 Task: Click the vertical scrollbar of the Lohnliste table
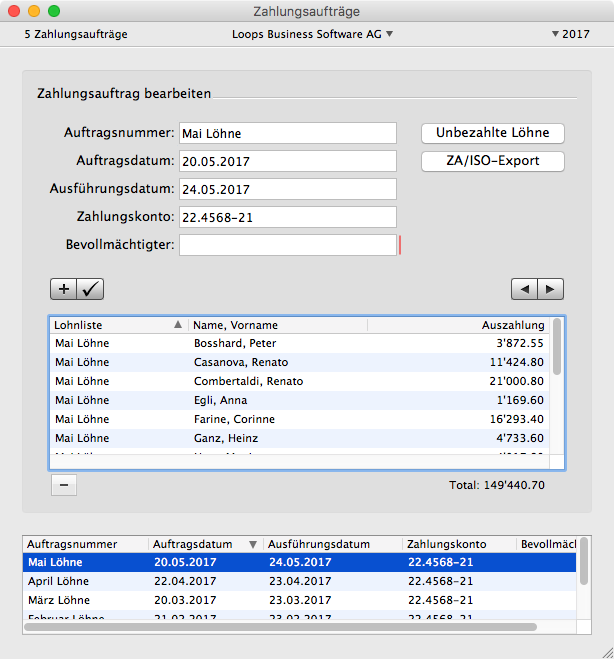point(557,347)
